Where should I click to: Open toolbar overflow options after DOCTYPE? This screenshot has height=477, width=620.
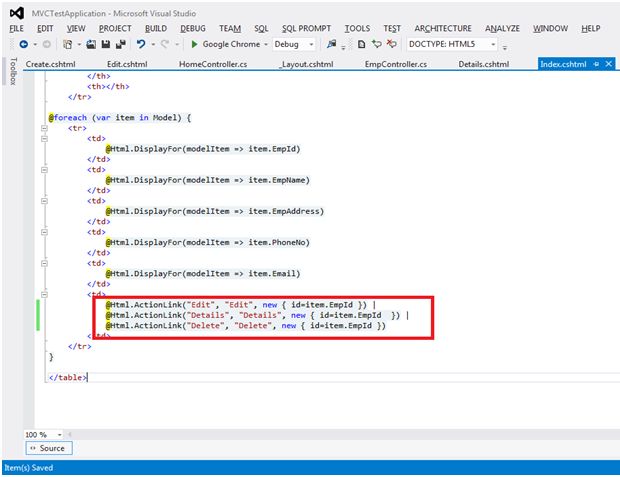(505, 47)
